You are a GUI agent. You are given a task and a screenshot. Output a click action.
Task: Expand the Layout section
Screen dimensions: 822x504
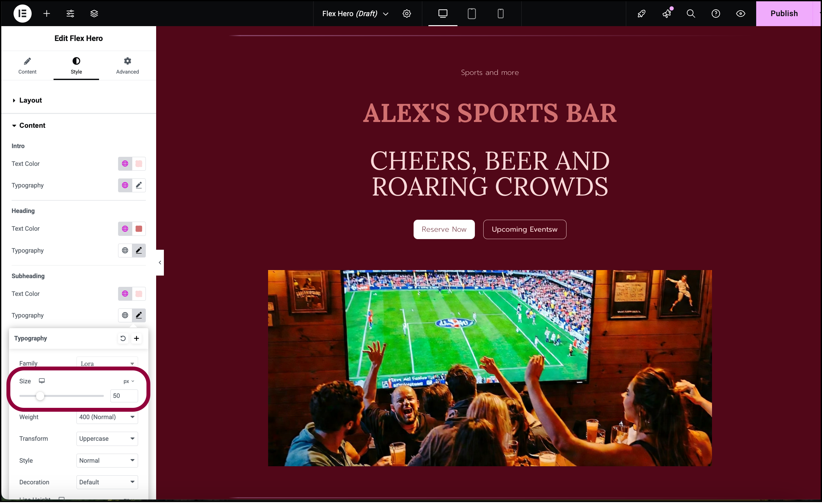tap(31, 100)
